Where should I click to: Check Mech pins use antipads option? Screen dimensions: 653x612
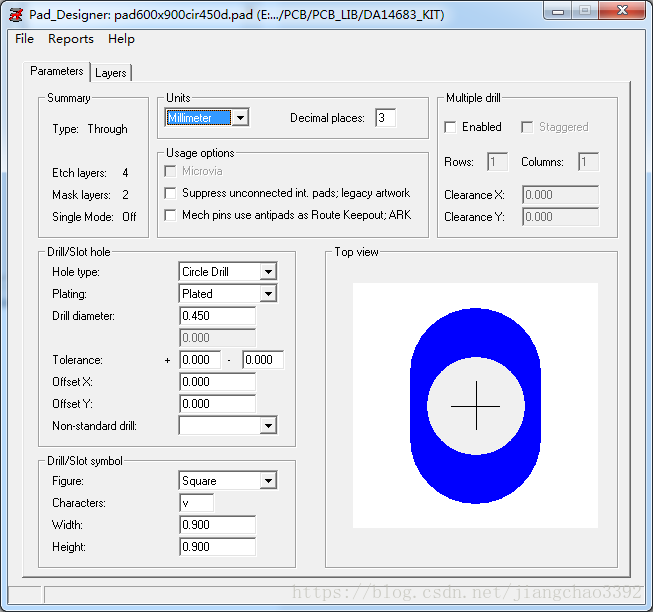[172, 215]
